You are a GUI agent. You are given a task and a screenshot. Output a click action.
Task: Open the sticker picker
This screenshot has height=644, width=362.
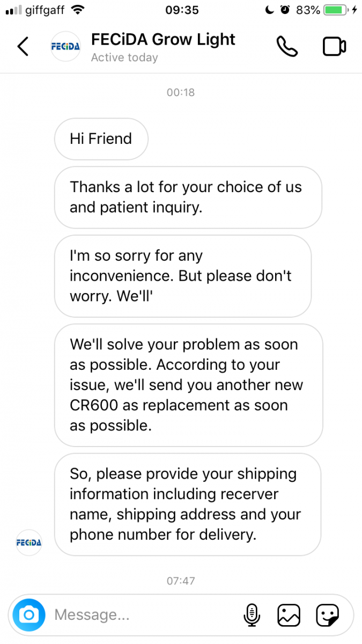point(327,614)
